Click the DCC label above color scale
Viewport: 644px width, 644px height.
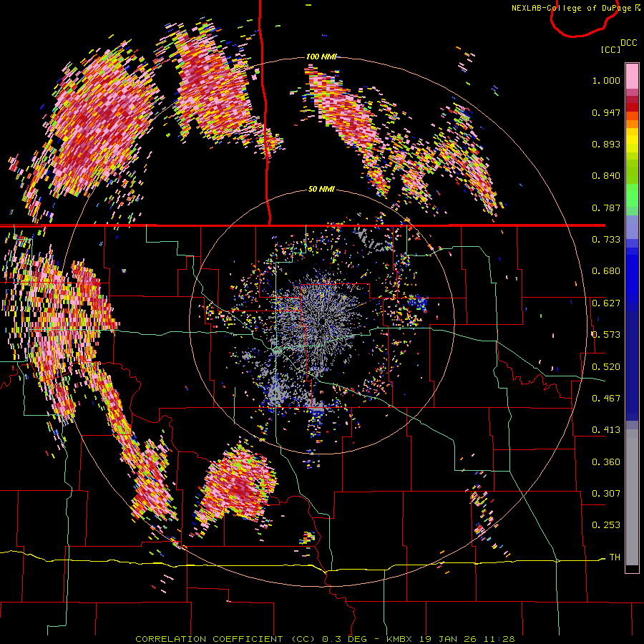point(628,42)
